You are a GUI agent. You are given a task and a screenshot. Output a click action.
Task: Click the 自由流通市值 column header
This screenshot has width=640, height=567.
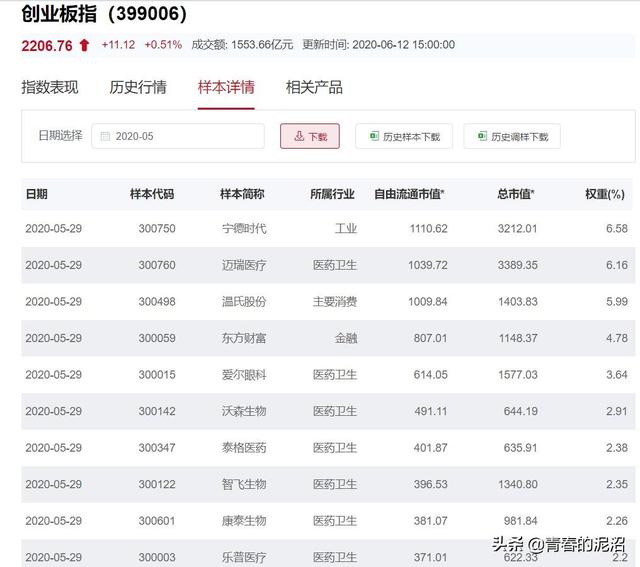409,194
